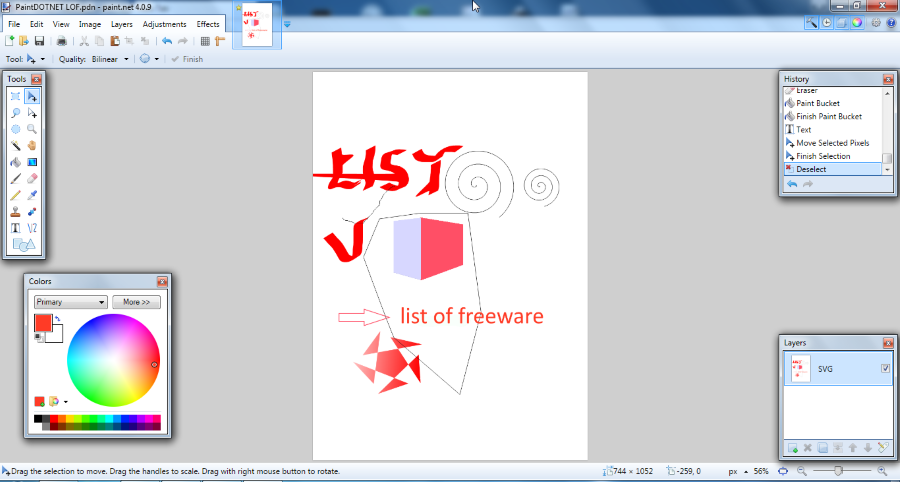This screenshot has width=900, height=482.
Task: Select the Ellipse Select tool
Action: coord(15,129)
